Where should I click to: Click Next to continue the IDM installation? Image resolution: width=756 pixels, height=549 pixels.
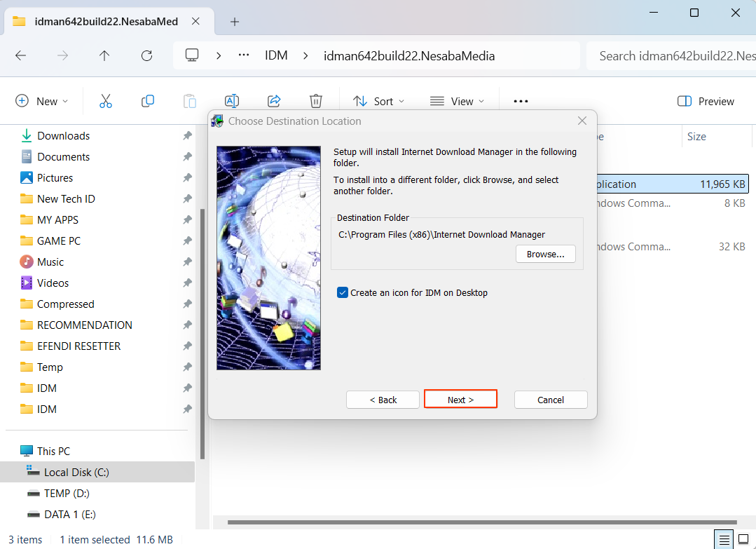pyautogui.click(x=460, y=400)
